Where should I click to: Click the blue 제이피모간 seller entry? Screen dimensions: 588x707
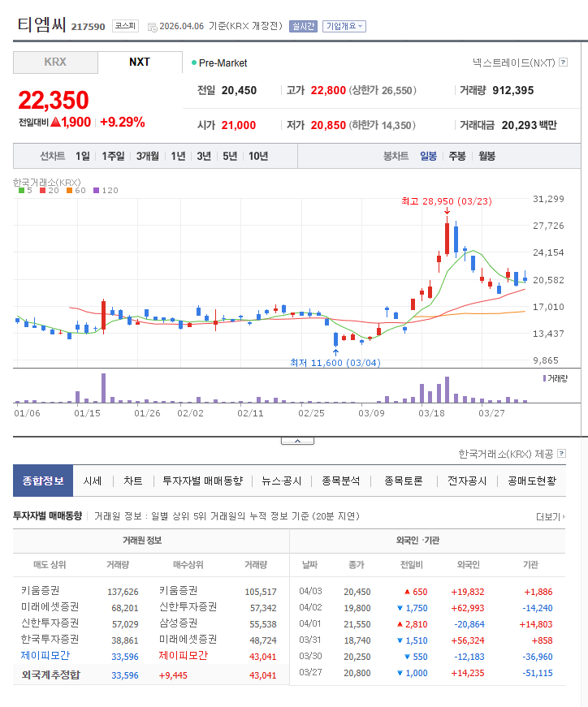45,655
